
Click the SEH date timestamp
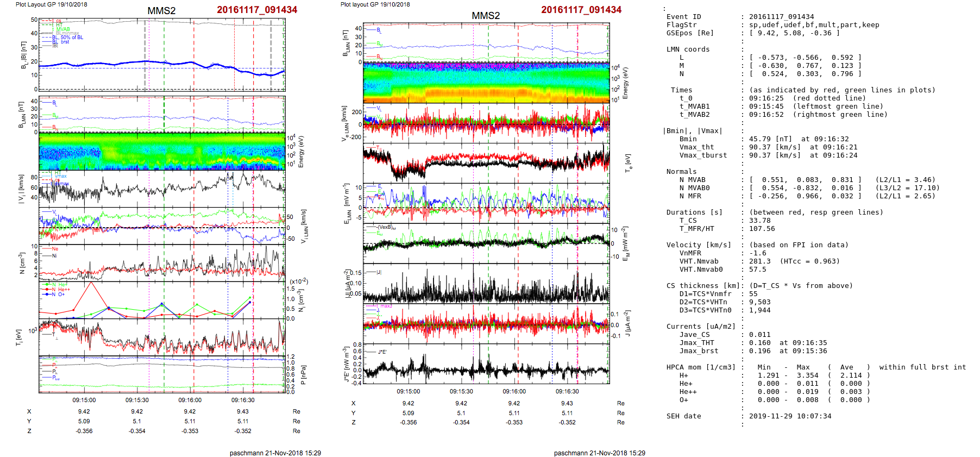click(x=790, y=416)
